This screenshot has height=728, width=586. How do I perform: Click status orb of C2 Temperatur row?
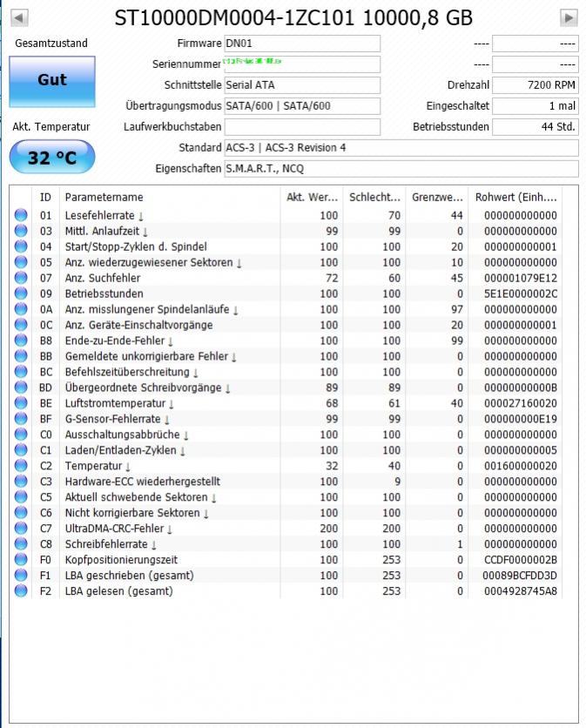coord(21,465)
